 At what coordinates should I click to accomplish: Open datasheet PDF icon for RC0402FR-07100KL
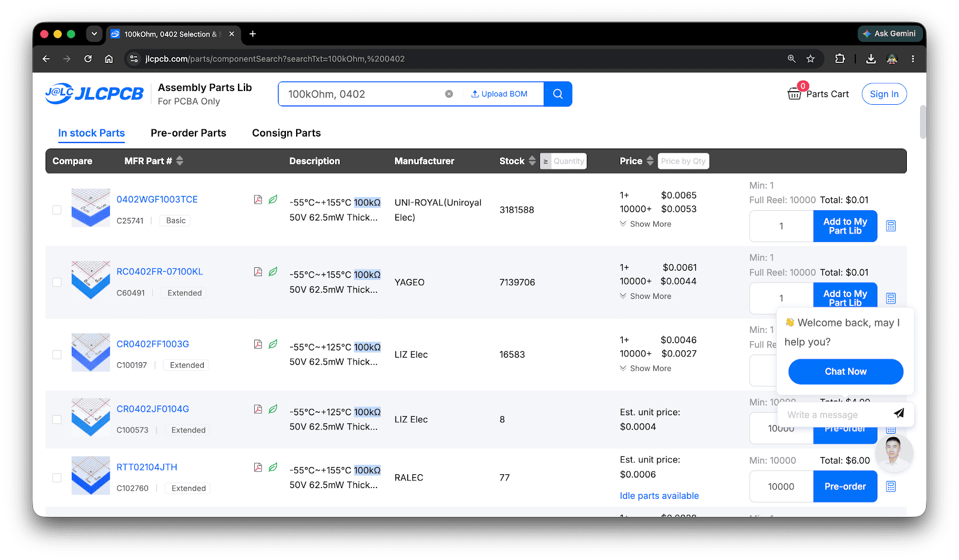[258, 272]
